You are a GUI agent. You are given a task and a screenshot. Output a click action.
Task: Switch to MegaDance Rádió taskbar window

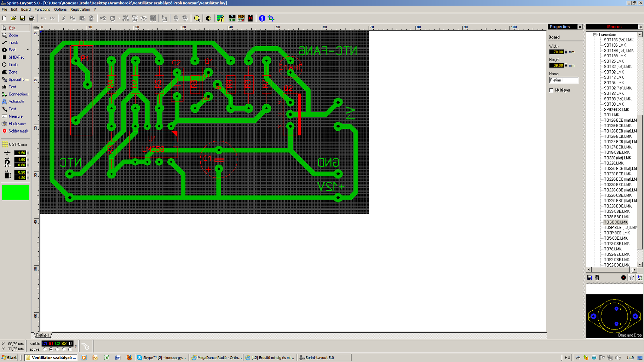pos(217,358)
